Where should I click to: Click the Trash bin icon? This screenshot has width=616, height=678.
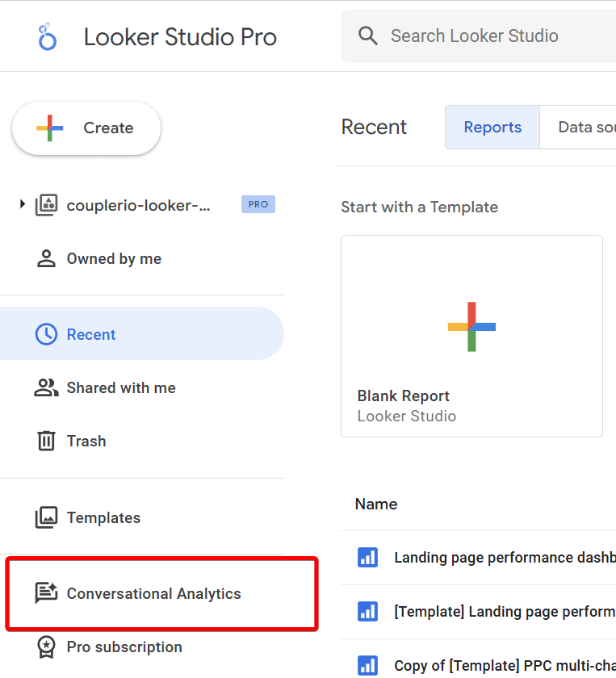46,441
